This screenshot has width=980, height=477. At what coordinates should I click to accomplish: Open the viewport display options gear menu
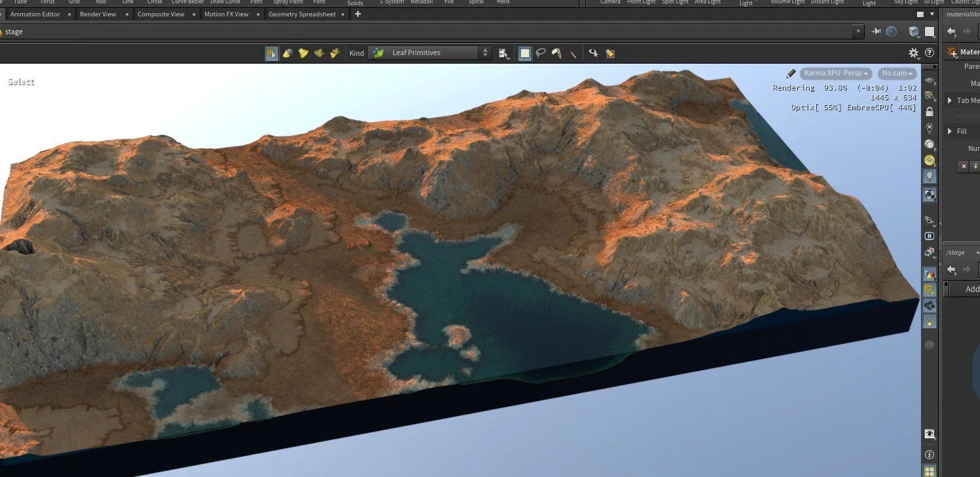[x=914, y=53]
